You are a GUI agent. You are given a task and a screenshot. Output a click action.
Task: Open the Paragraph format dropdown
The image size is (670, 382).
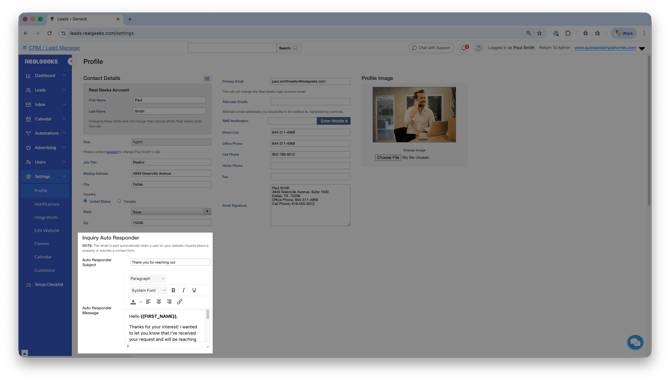tap(147, 279)
